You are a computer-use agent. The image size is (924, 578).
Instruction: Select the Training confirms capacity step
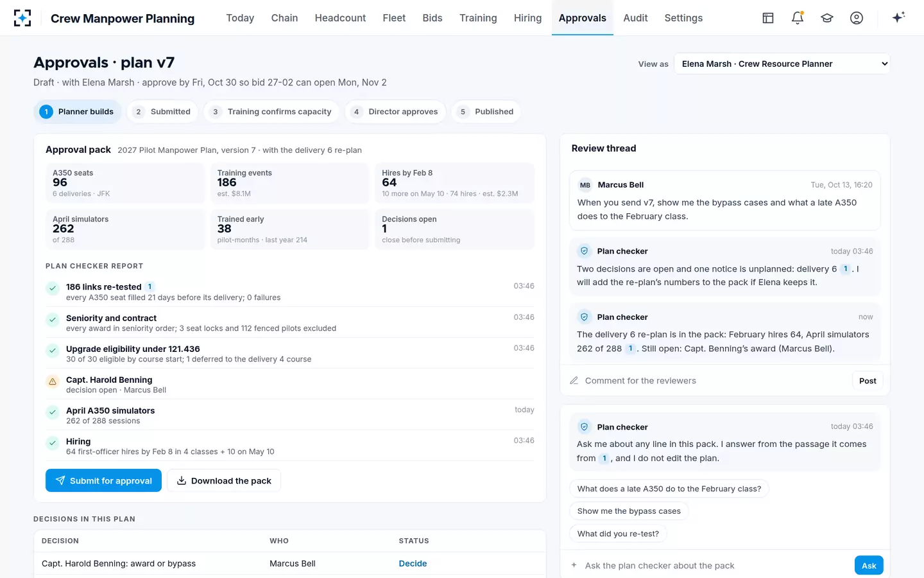pos(271,112)
